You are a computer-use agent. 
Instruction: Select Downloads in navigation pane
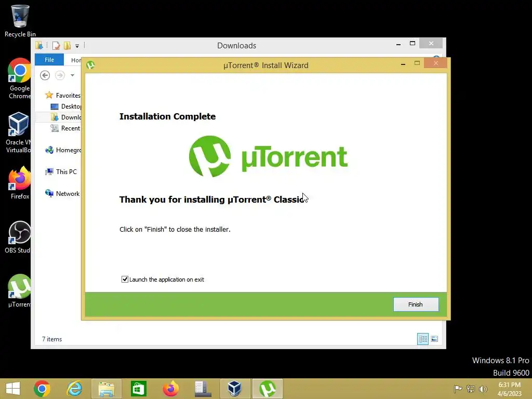(x=65, y=117)
